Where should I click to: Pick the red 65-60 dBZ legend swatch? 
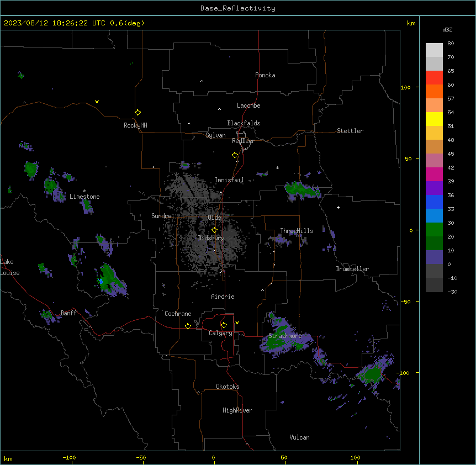pyautogui.click(x=434, y=77)
